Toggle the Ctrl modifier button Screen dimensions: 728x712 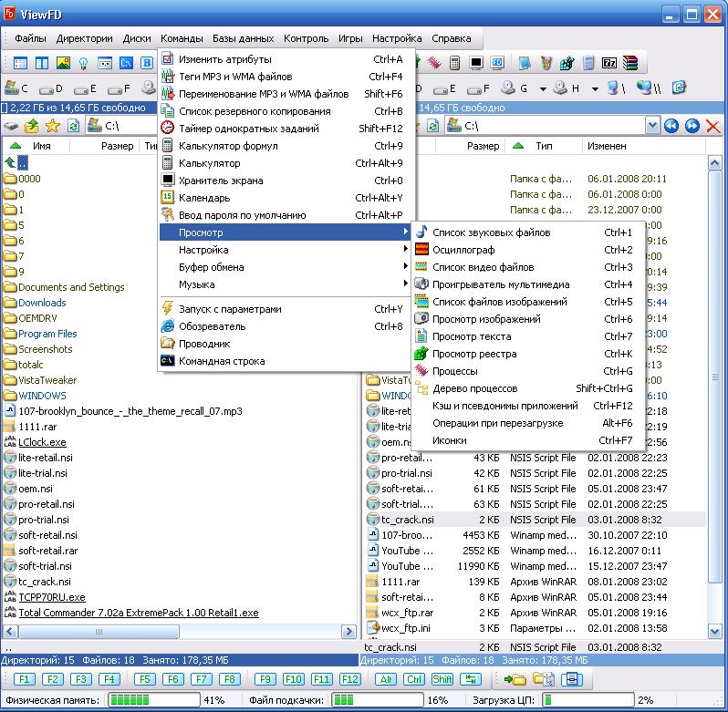pos(414,679)
